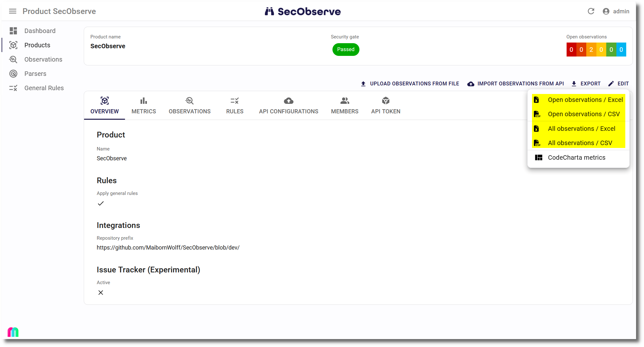Click the refresh icon in header
This screenshot has height=347, width=644.
coord(591,11)
